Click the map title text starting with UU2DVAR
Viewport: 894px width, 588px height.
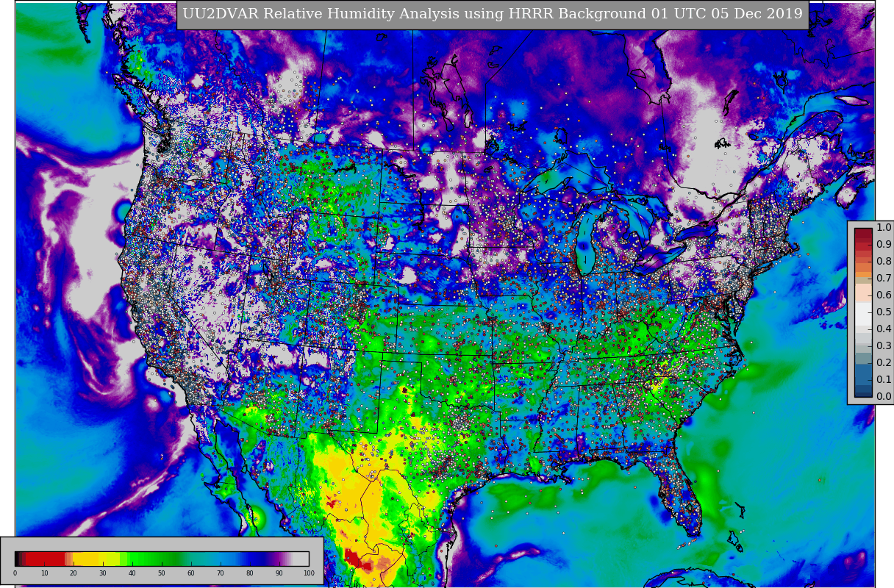493,14
